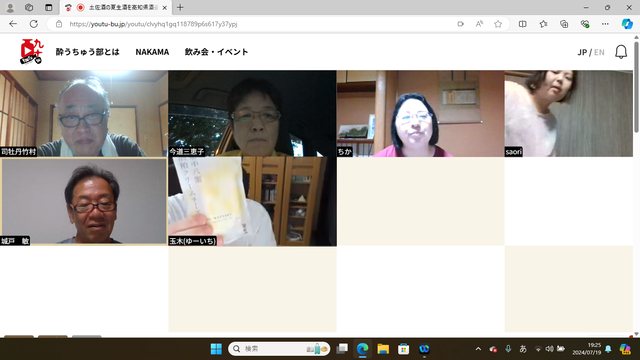Open 酔うちゅう部とは menu item
The image size is (640, 360).
pyautogui.click(x=87, y=52)
